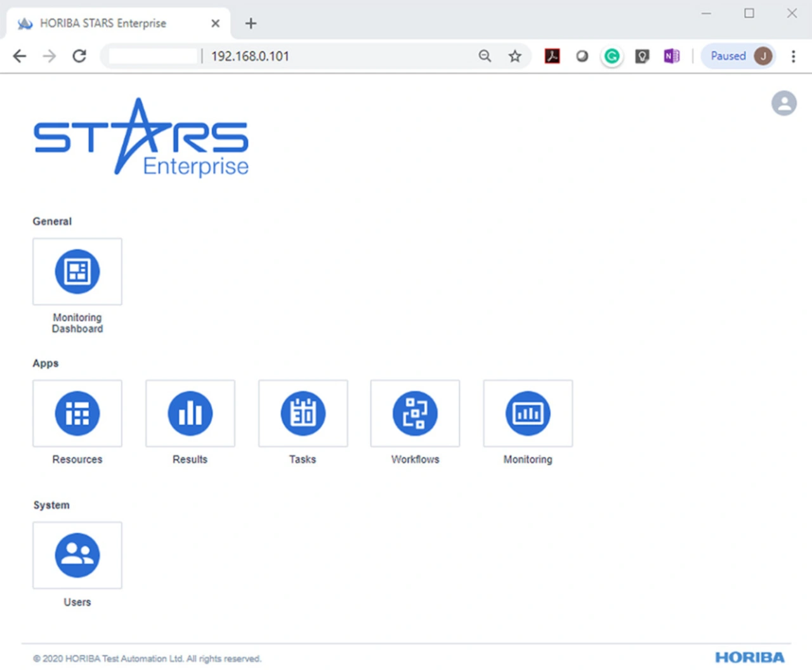Click the Grammarly extension icon
The width and height of the screenshot is (812, 672).
612,56
